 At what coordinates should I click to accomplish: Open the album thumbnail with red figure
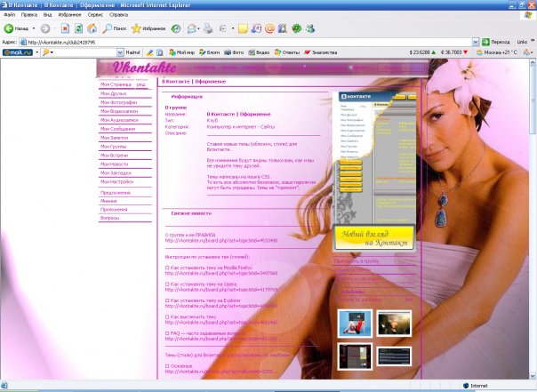[355, 324]
